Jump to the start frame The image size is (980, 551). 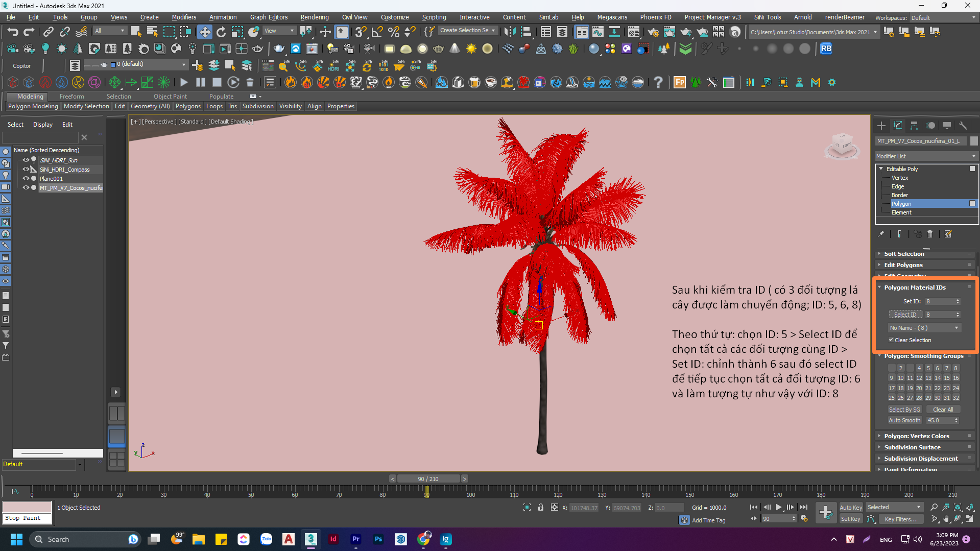click(x=754, y=507)
